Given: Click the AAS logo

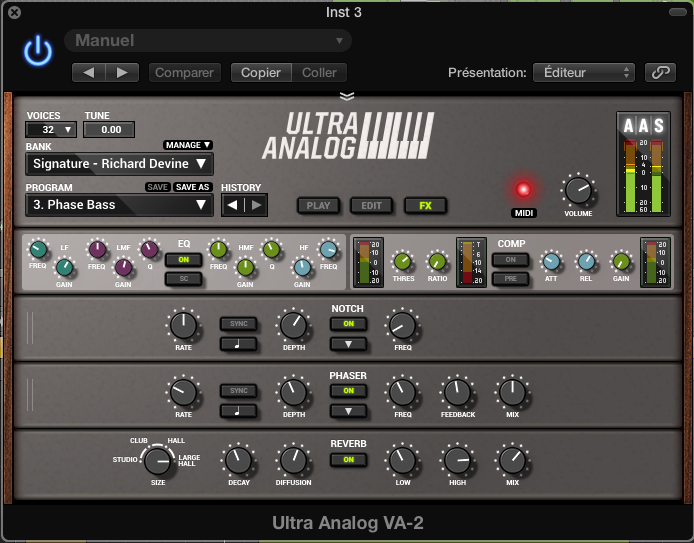Looking at the screenshot, I should click(x=644, y=126).
